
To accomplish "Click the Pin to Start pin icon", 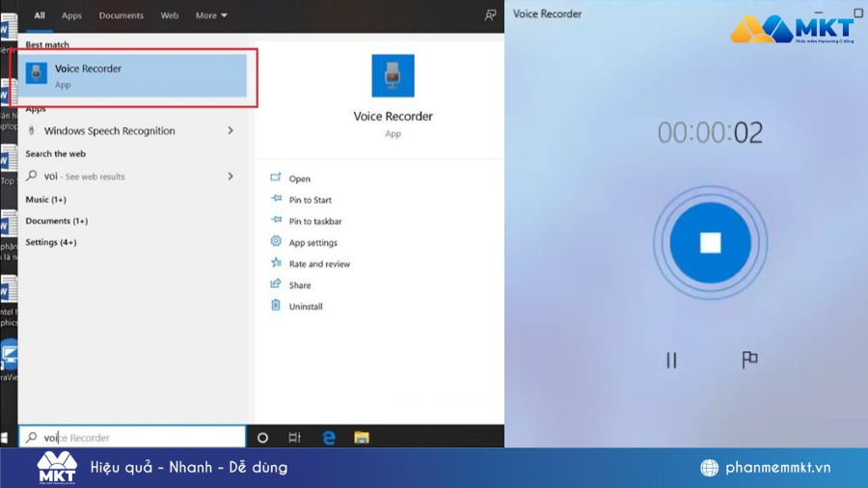I will click(276, 198).
